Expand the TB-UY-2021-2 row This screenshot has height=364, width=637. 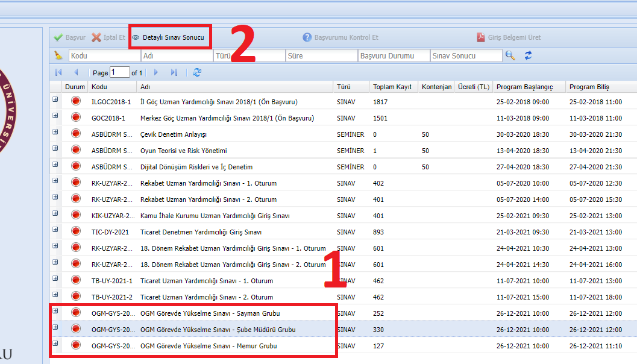click(55, 295)
